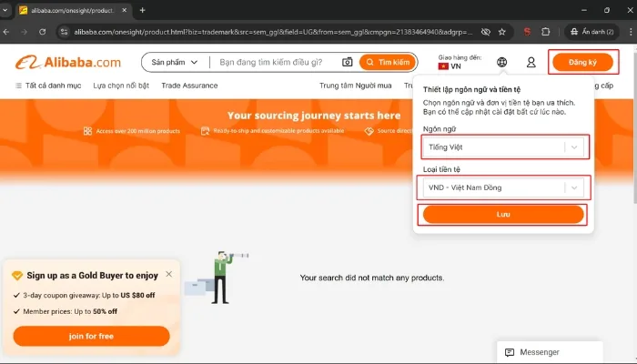Screen dimensions: 637x364
Task: Open image search camera icon
Action: [x=348, y=62]
